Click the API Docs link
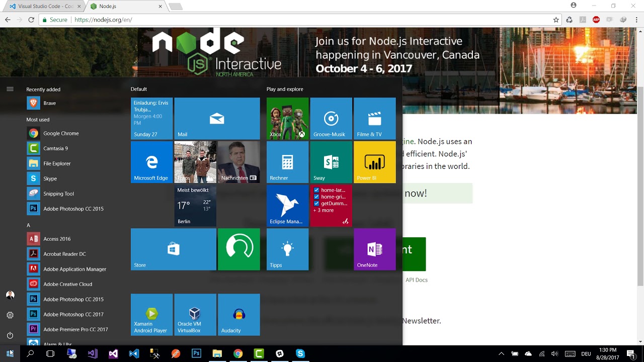 click(x=417, y=280)
